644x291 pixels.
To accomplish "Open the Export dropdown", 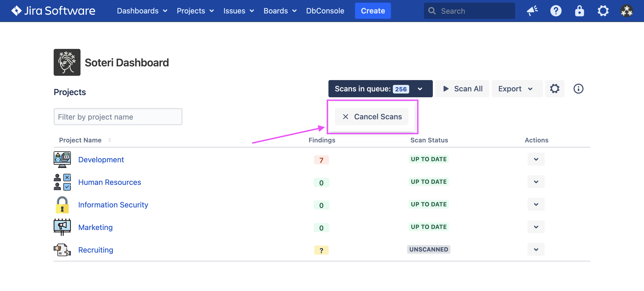I will coord(515,89).
